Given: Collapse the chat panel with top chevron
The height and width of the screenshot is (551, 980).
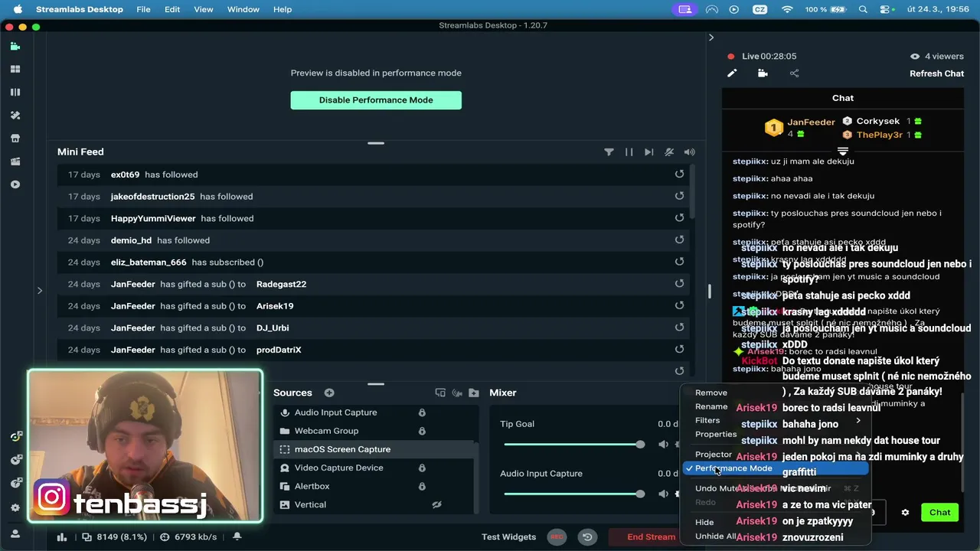Looking at the screenshot, I should coord(710,37).
